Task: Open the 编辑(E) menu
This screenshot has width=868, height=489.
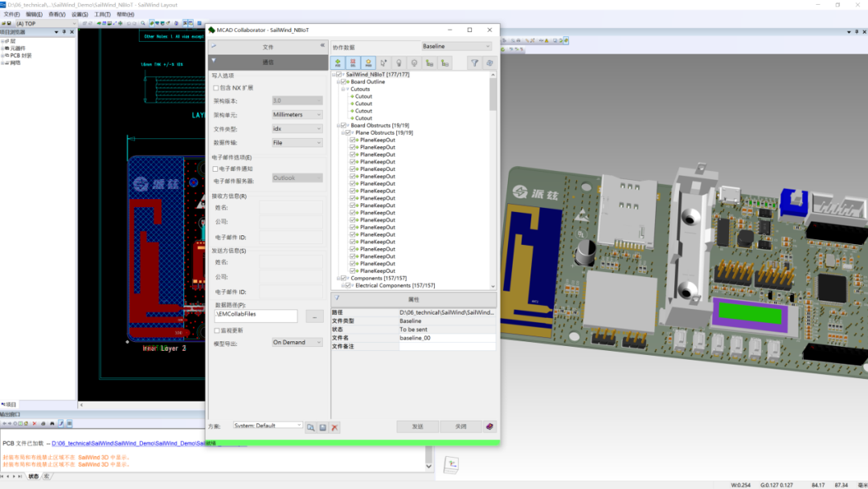Action: pos(34,14)
